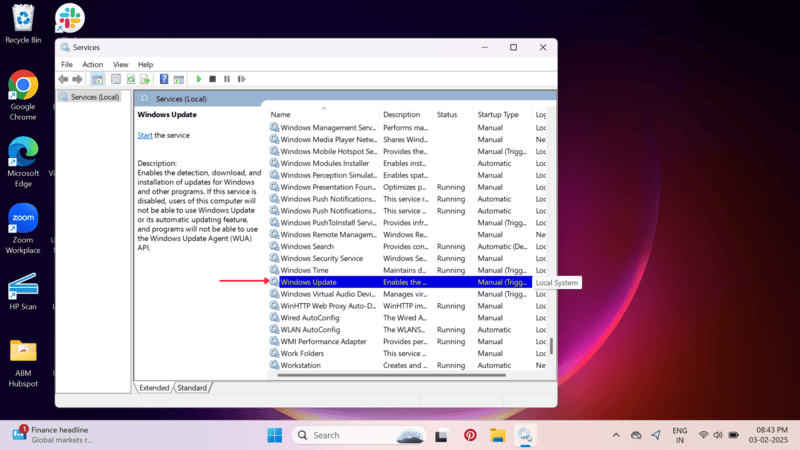Viewport: 800px width, 450px height.
Task: Select Windows Remote Management row
Action: (x=407, y=235)
